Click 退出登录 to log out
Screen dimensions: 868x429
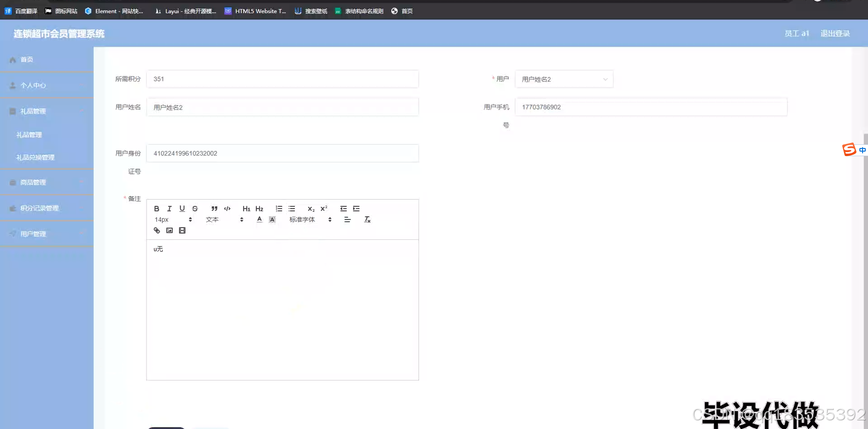(835, 33)
